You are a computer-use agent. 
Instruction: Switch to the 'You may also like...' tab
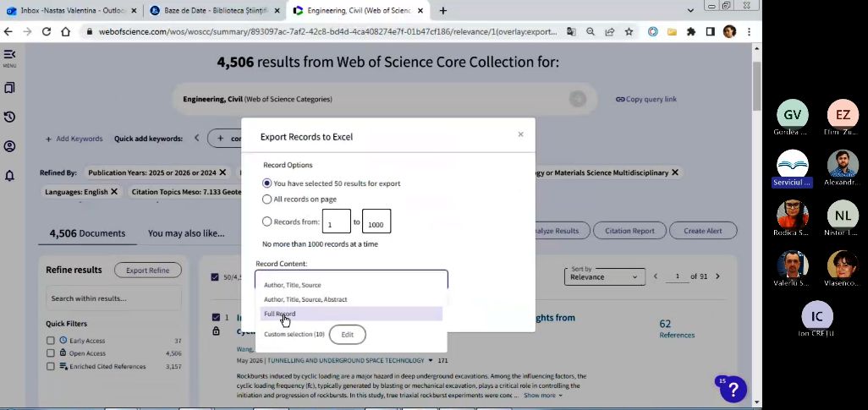point(186,233)
